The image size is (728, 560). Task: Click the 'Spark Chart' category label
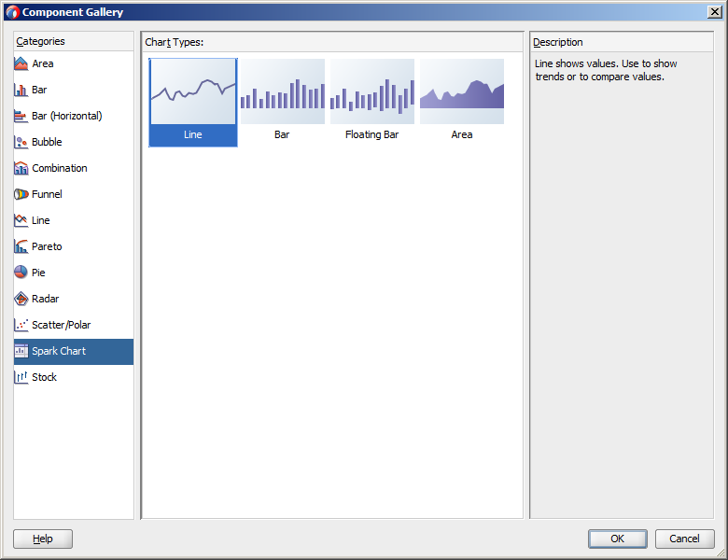pos(59,351)
